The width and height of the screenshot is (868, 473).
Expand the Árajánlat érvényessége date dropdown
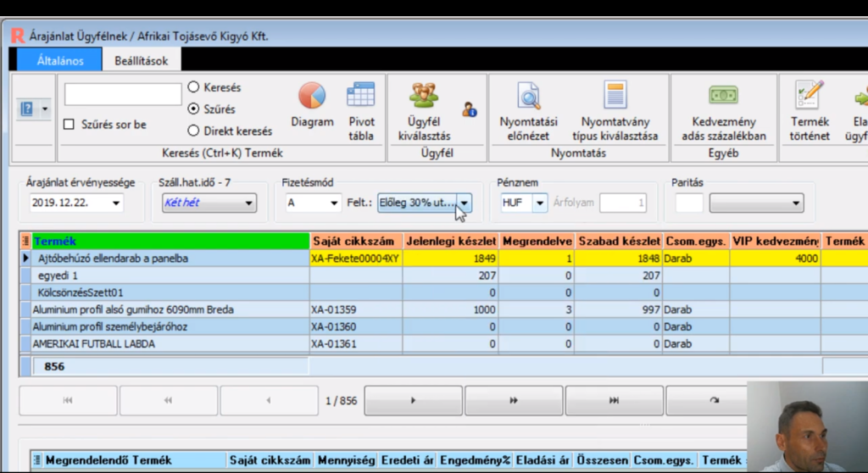pos(115,203)
